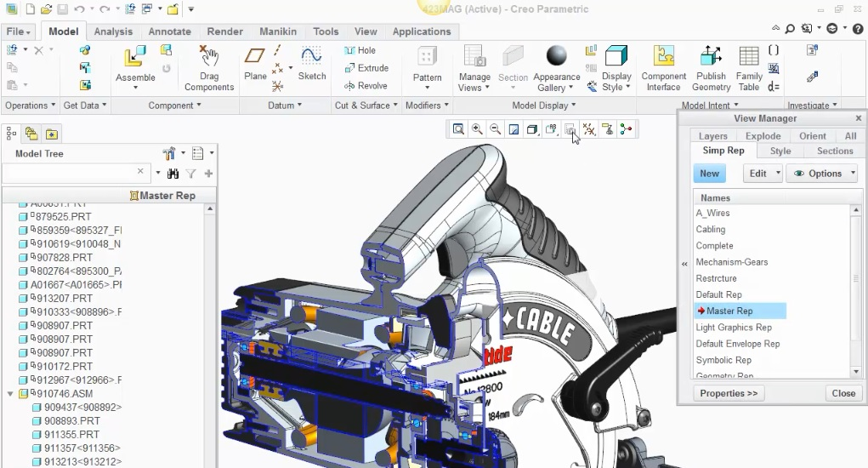Screen dimensions: 868x468
Task: Expand the Component group dropdown
Action: [x=174, y=106]
